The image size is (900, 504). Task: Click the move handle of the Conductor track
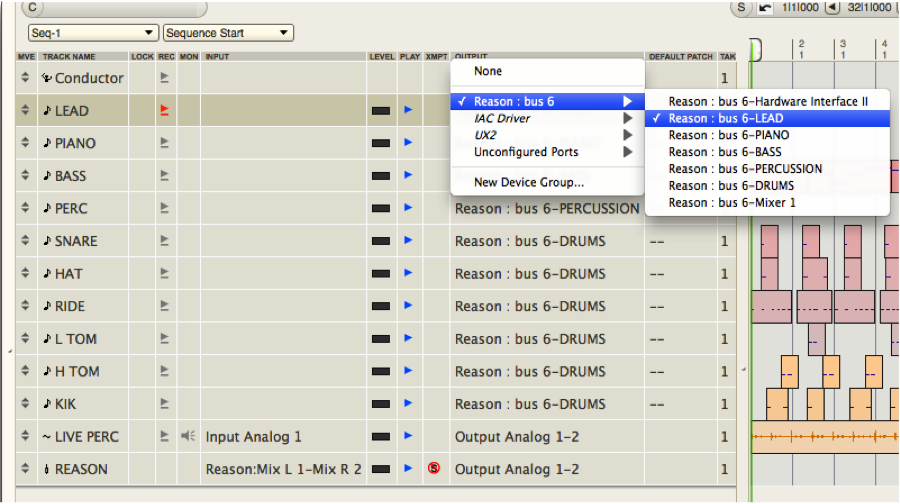click(x=25, y=77)
